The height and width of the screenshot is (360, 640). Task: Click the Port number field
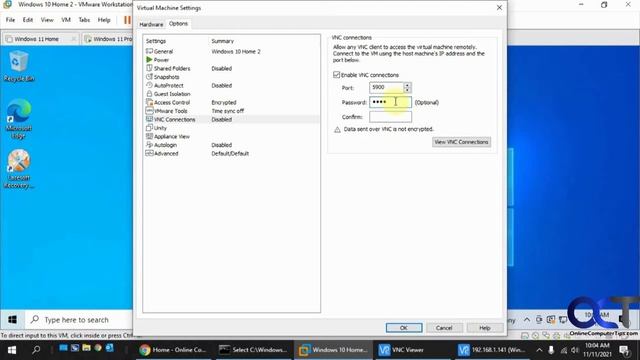click(386, 87)
